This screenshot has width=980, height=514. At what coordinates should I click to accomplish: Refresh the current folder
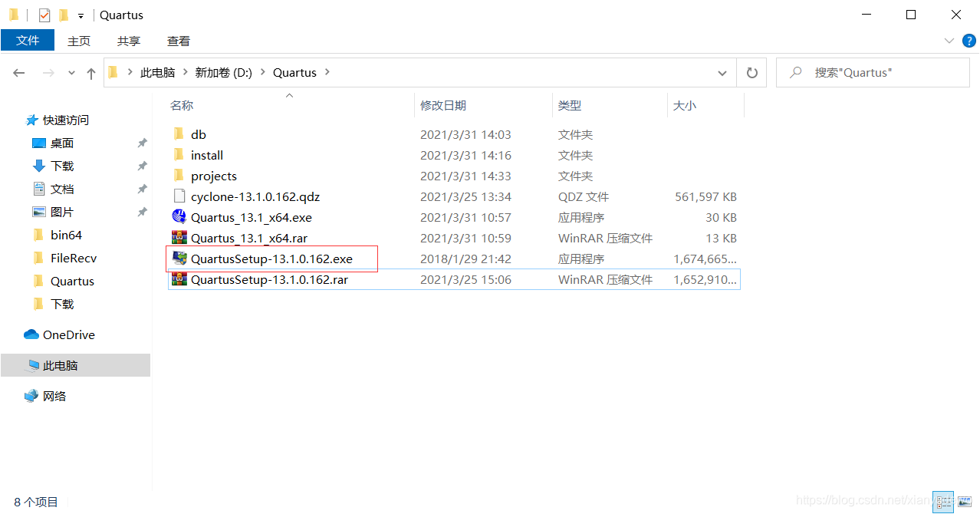click(752, 73)
